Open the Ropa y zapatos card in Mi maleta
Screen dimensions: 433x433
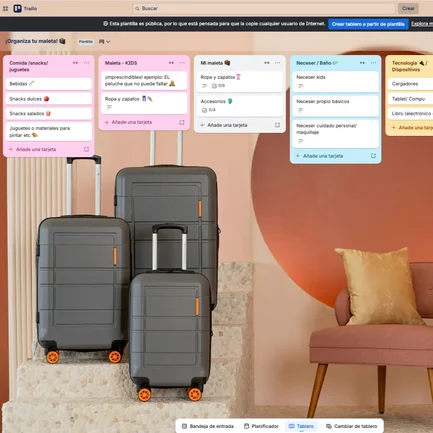[240, 81]
